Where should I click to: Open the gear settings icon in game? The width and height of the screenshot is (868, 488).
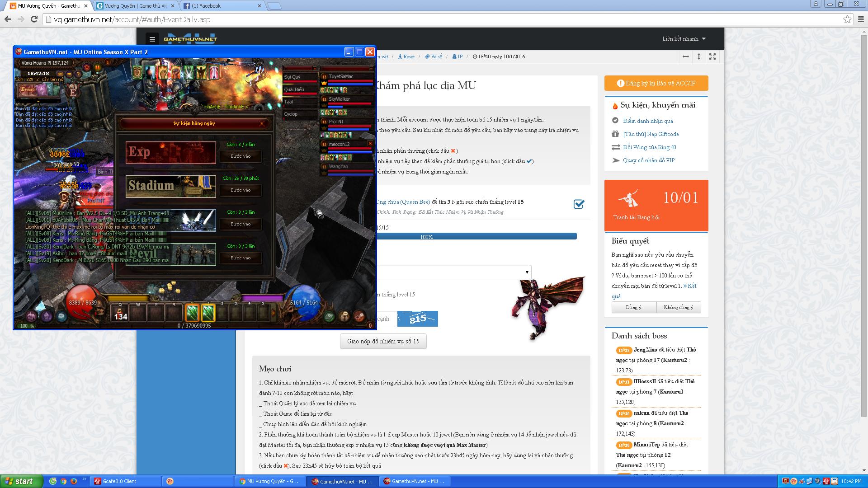[x=359, y=316]
